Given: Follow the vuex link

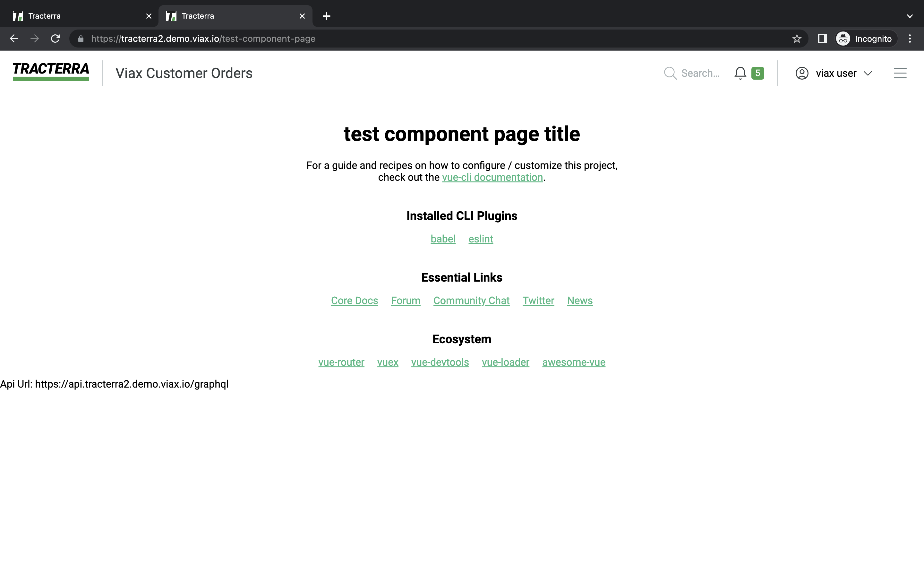Looking at the screenshot, I should point(388,362).
